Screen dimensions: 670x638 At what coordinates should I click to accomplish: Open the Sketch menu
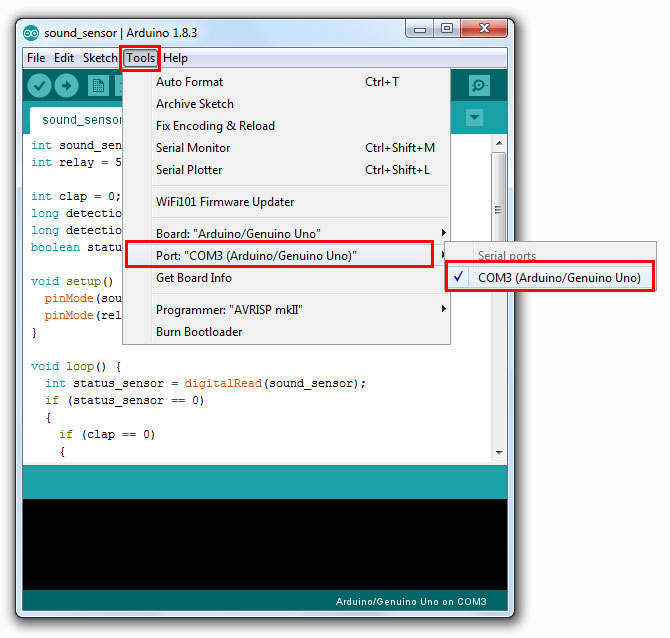[100, 58]
